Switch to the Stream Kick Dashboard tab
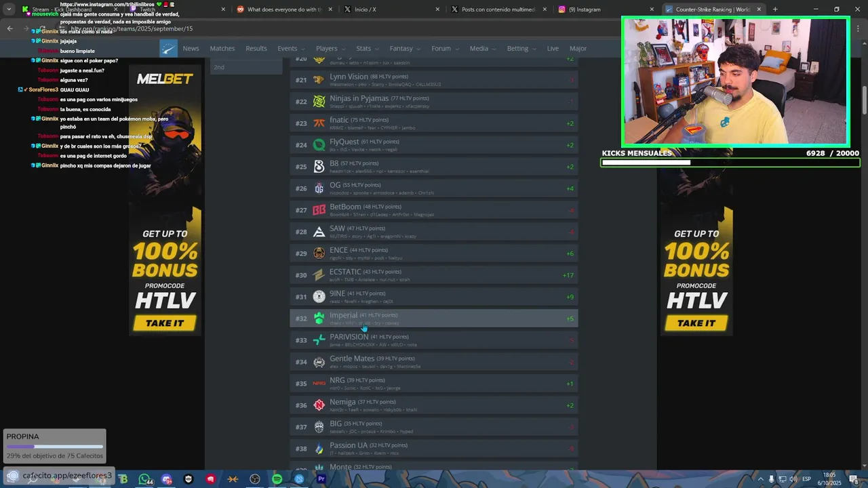This screenshot has width=868, height=488. coord(68,9)
